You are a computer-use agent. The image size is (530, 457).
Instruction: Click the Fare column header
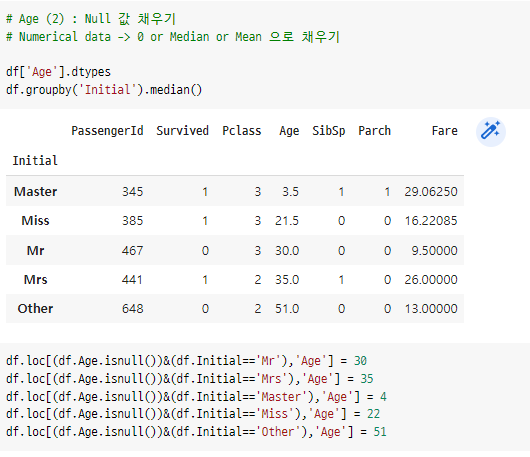444,131
